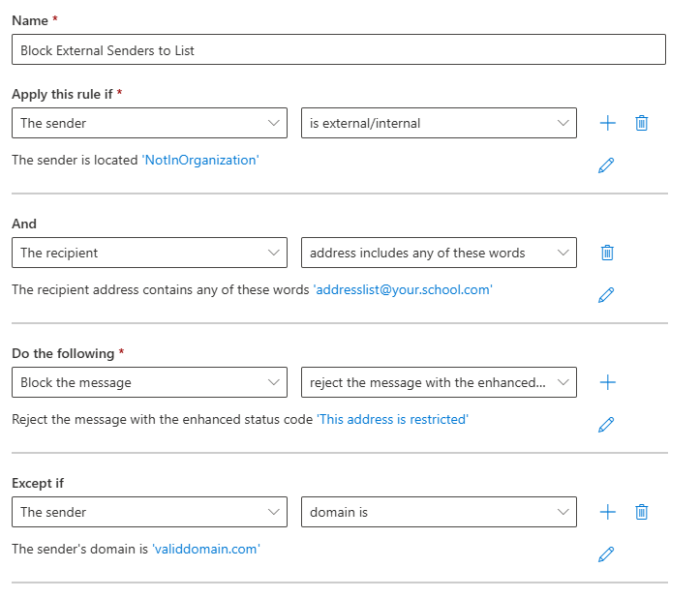
Task: Click 'The sender is located' description text
Action: pyautogui.click(x=75, y=160)
